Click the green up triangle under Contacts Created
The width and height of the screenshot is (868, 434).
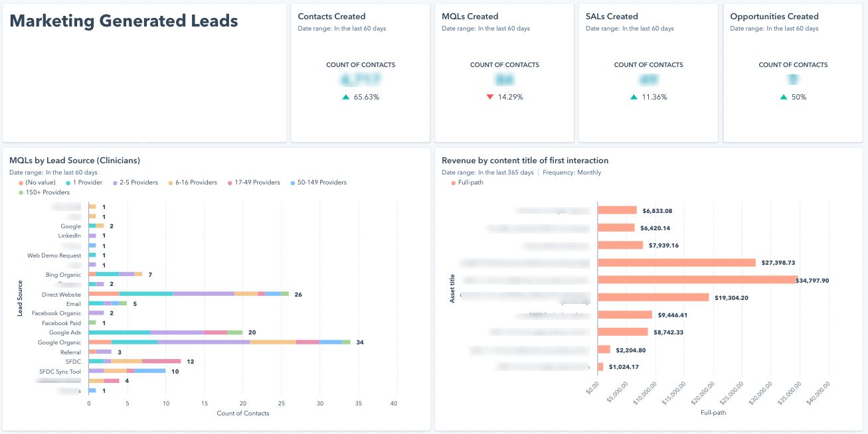[x=345, y=97]
